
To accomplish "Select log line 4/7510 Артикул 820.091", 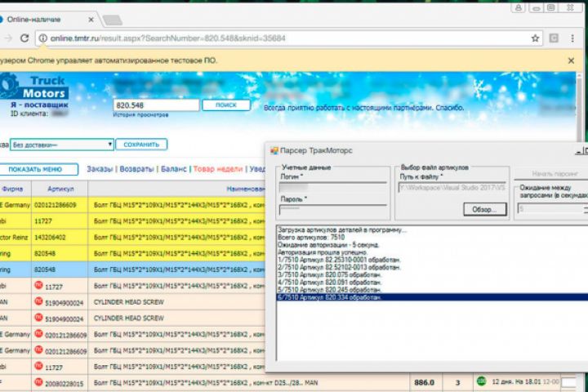I will pos(330,283).
